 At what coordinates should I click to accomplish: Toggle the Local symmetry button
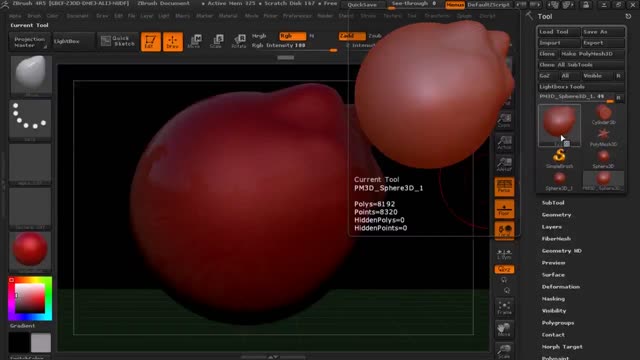click(x=504, y=231)
